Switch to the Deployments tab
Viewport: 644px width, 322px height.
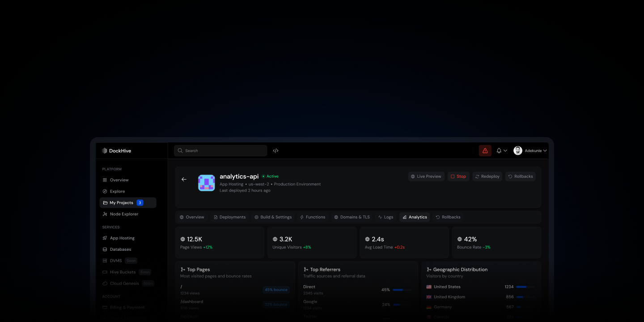click(x=229, y=217)
